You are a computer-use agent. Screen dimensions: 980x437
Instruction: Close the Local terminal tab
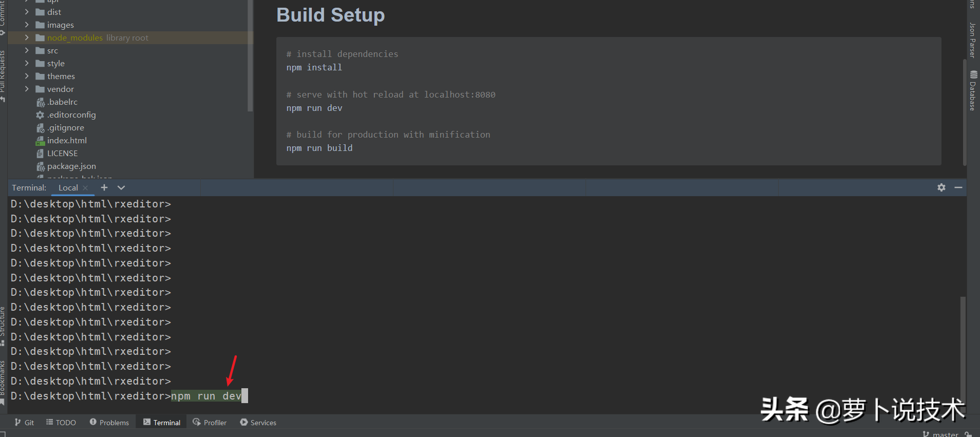pos(85,188)
